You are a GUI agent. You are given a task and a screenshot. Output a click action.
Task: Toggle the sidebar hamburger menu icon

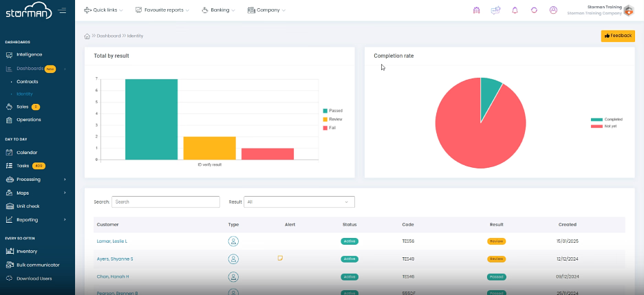pyautogui.click(x=63, y=11)
